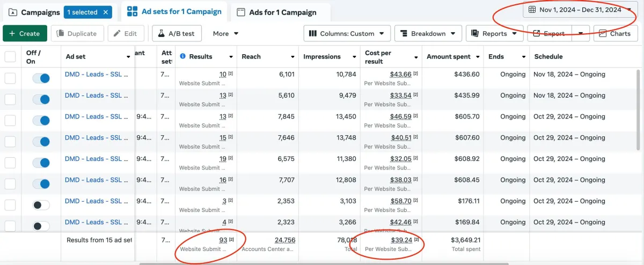Click the Ads tab window icon
644x265 pixels.
[241, 12]
